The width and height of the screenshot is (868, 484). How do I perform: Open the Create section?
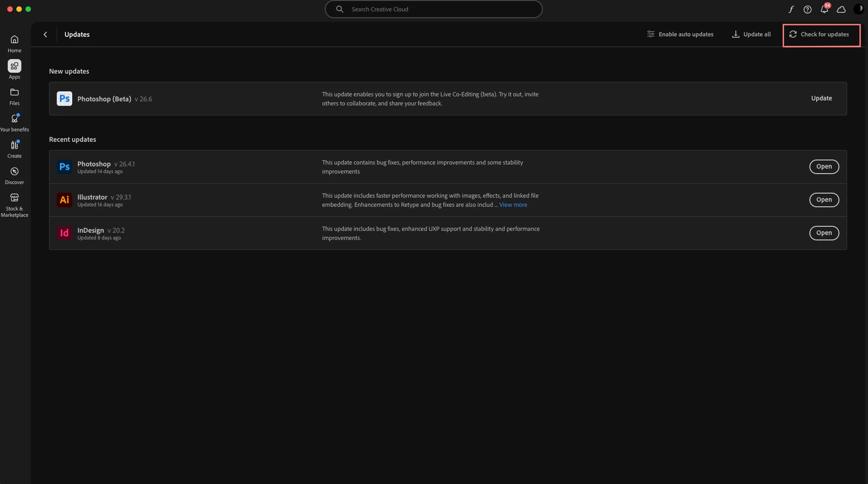pos(15,149)
